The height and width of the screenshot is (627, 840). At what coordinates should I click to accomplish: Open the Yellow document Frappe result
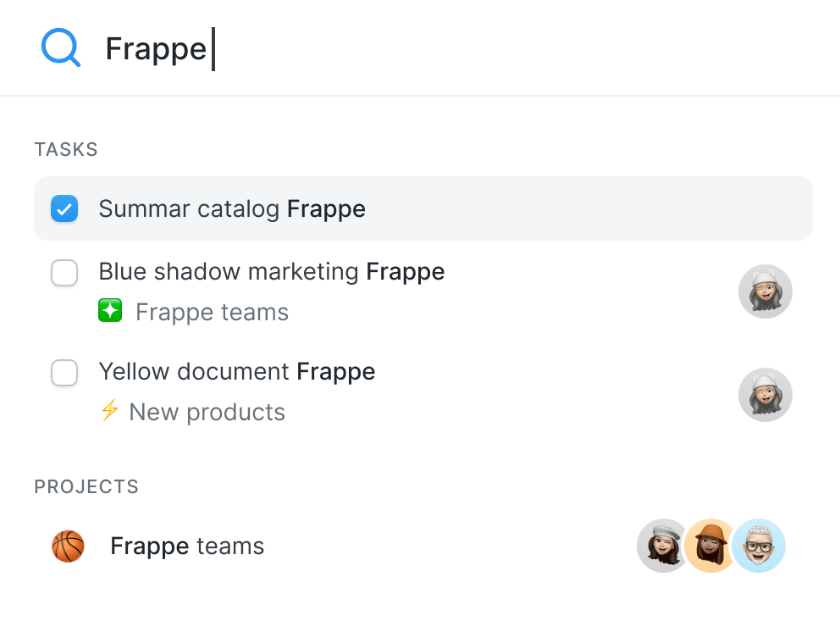pyautogui.click(x=237, y=372)
